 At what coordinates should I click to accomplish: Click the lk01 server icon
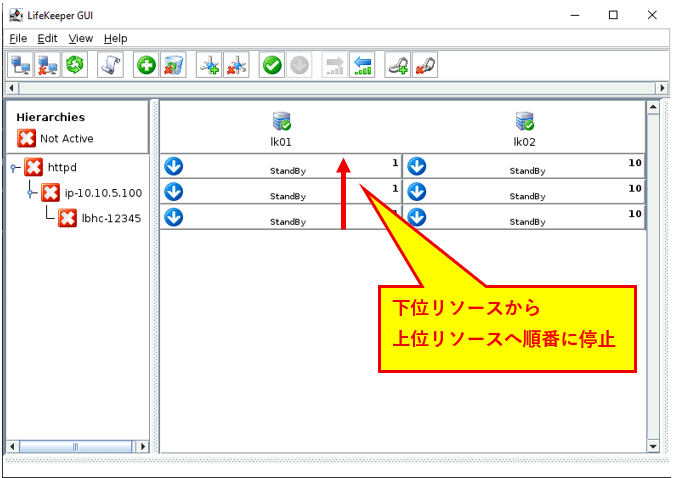click(282, 121)
